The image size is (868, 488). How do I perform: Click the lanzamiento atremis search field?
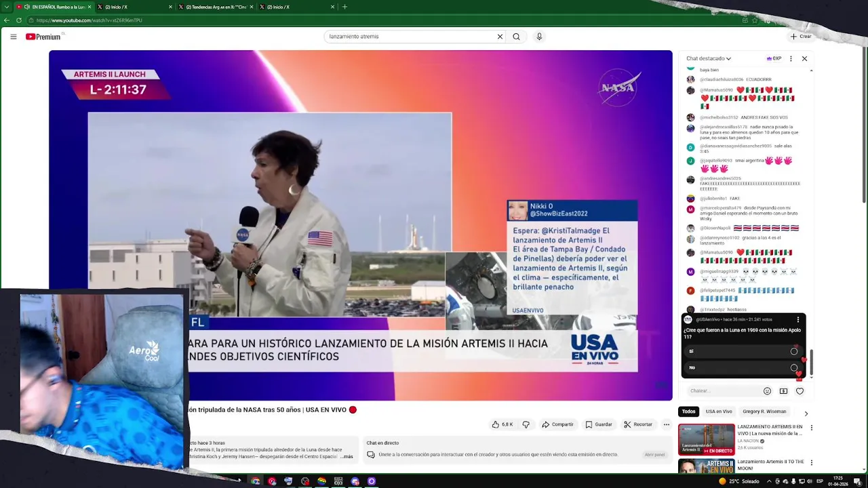pyautogui.click(x=410, y=37)
